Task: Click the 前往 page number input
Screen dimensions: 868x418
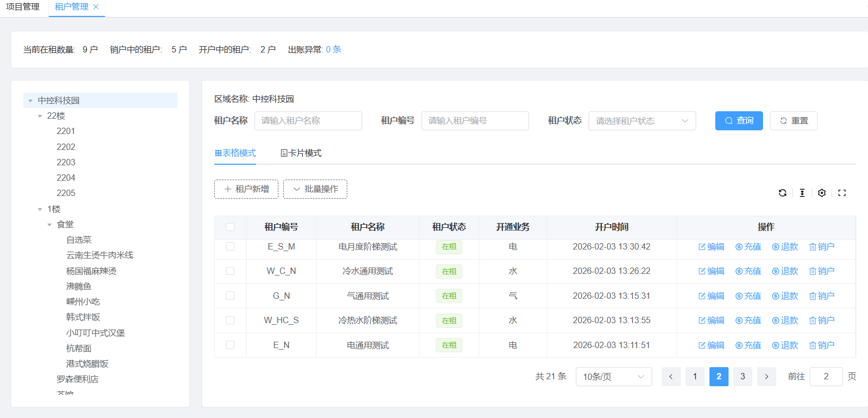Action: tap(826, 377)
